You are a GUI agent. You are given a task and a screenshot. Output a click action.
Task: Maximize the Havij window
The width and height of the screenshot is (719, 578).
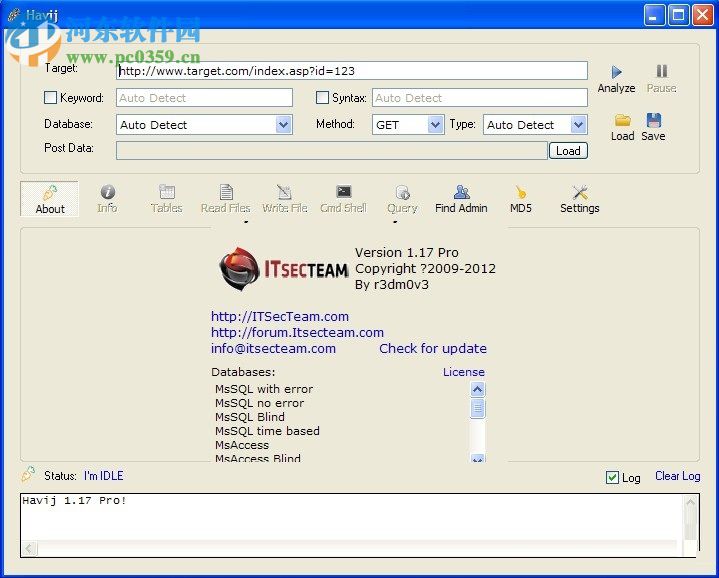pos(679,15)
